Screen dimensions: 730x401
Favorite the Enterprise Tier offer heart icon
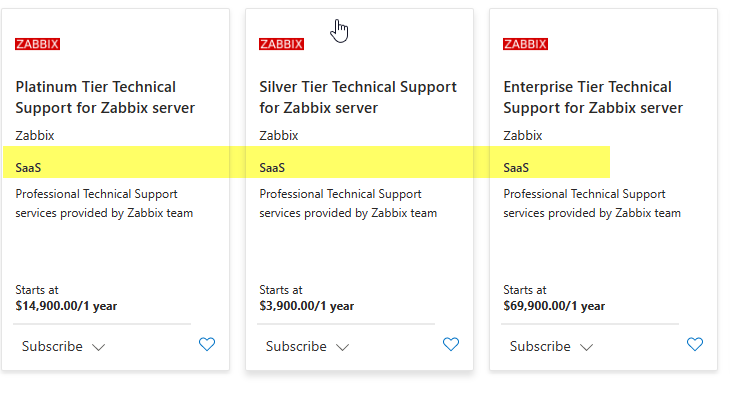[x=695, y=345]
